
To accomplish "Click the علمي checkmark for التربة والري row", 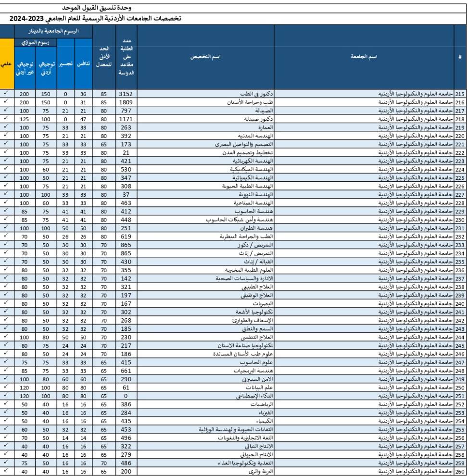I will tap(6, 471).
